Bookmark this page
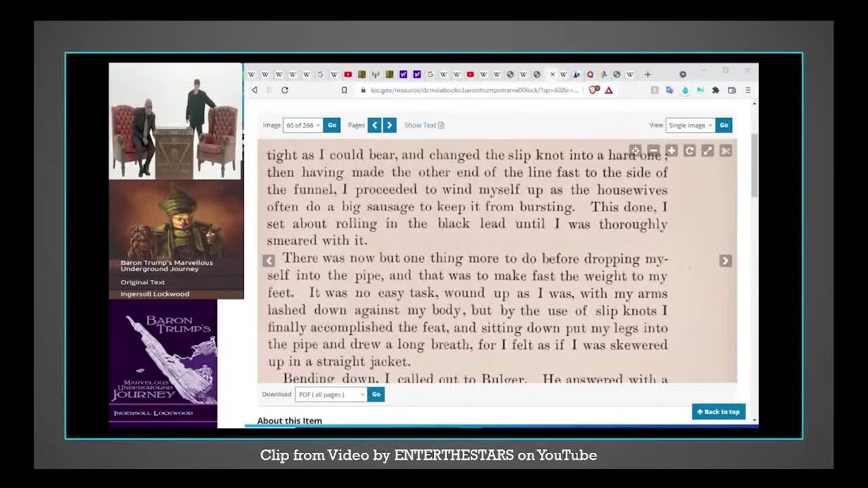868x488 pixels. pos(344,90)
